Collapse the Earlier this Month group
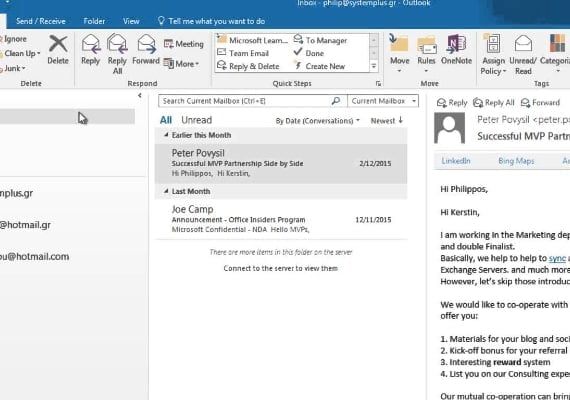This screenshot has width=570, height=400. tap(166, 135)
